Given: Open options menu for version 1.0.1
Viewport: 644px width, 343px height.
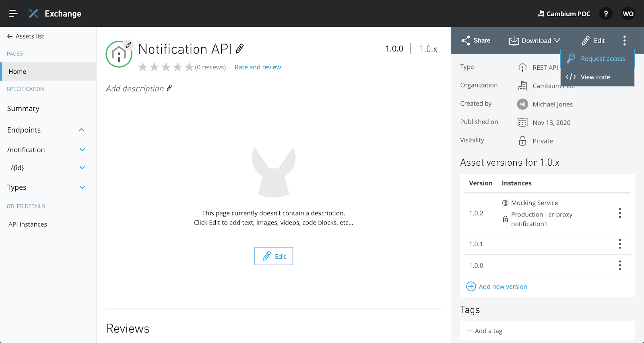Looking at the screenshot, I should point(620,244).
